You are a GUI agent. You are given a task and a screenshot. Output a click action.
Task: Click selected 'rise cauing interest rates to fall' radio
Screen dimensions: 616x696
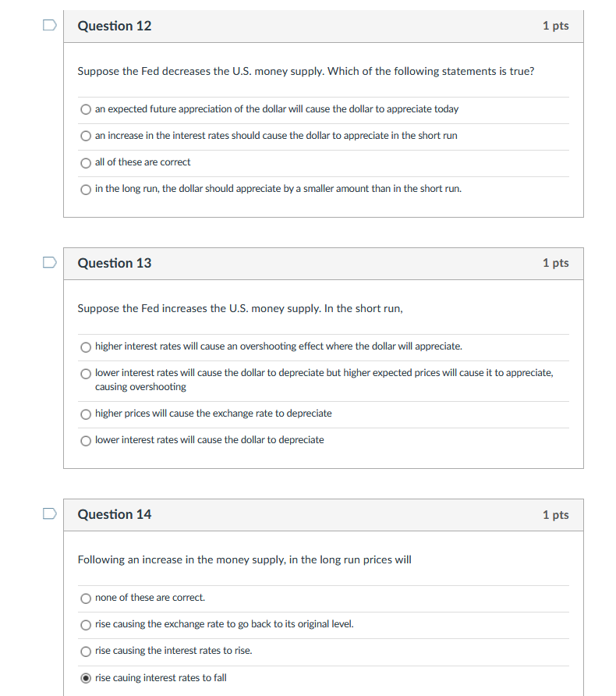pos(86,678)
